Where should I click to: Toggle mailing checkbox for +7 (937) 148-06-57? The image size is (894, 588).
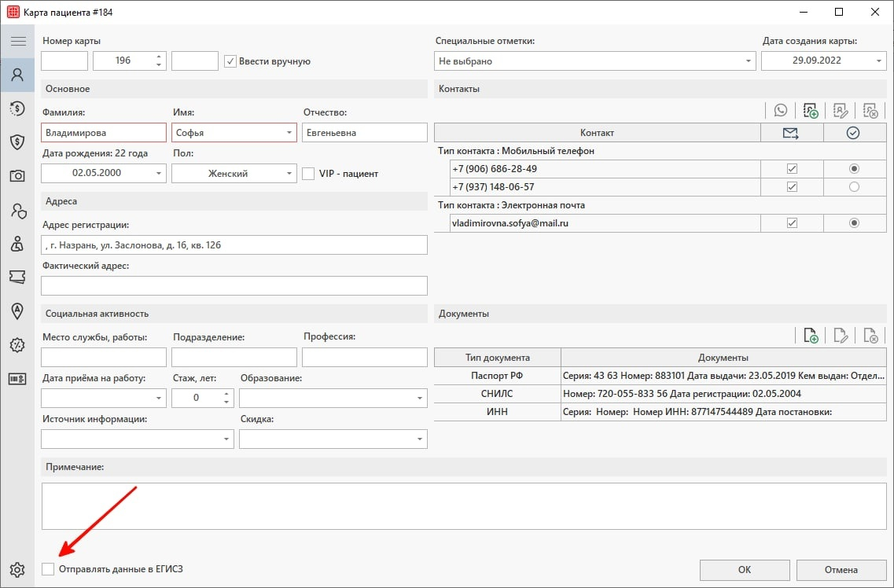[792, 187]
